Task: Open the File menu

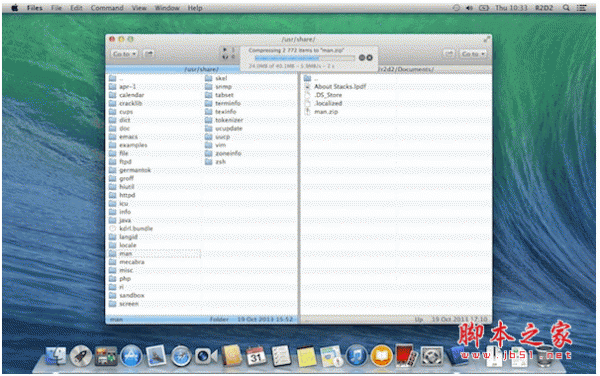Action: coord(56,8)
